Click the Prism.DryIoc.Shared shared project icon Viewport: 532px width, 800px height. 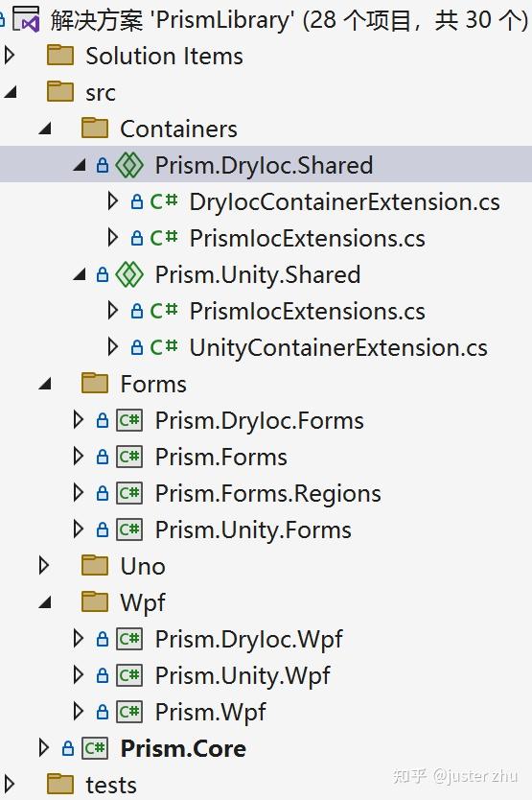click(129, 165)
